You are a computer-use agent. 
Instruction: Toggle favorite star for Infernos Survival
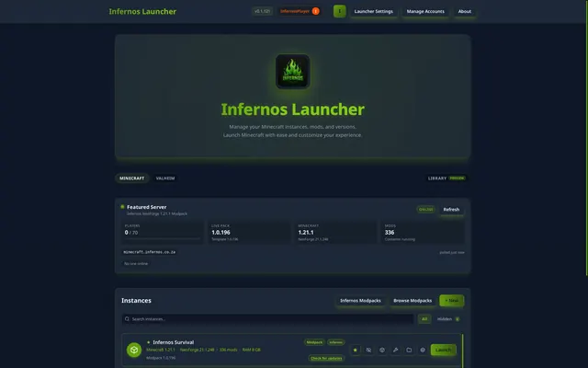pos(356,350)
